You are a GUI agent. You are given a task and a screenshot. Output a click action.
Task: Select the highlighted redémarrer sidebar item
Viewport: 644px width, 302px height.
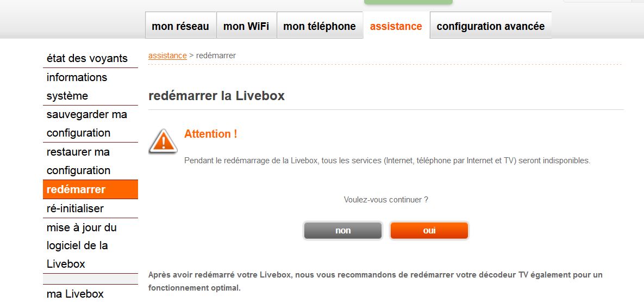(90, 189)
